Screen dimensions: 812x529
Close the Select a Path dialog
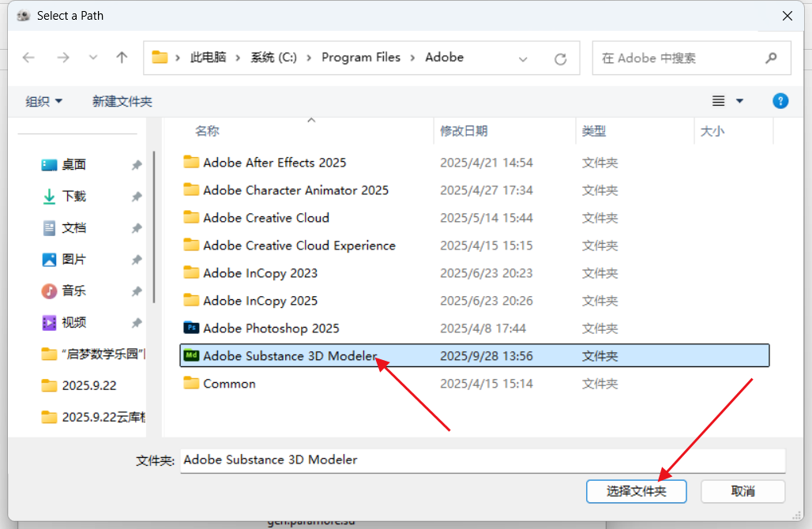coord(788,16)
